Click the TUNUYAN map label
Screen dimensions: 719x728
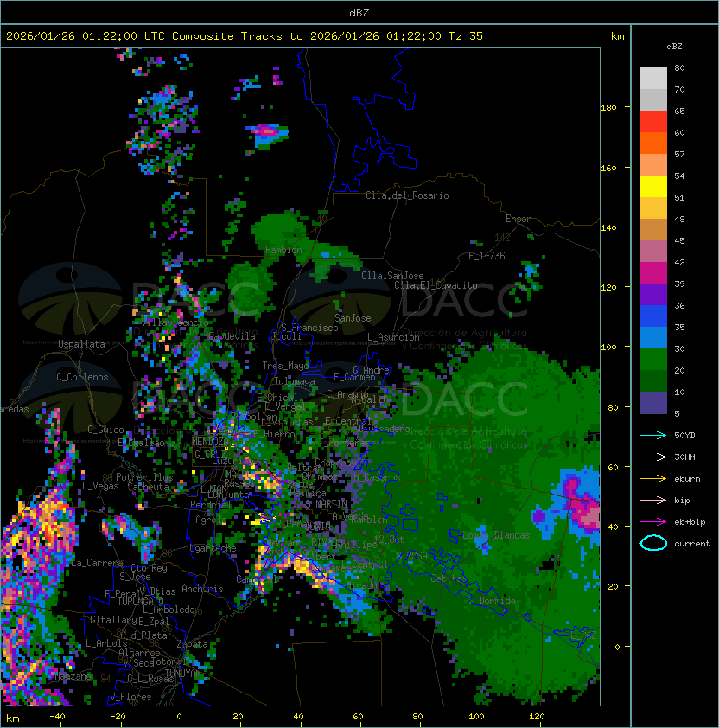click(183, 673)
